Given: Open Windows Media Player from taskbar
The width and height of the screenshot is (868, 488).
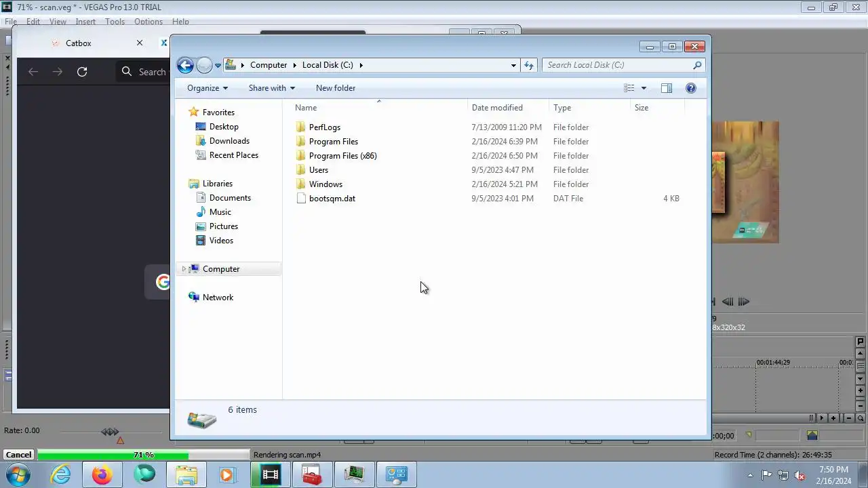Looking at the screenshot, I should point(226,475).
